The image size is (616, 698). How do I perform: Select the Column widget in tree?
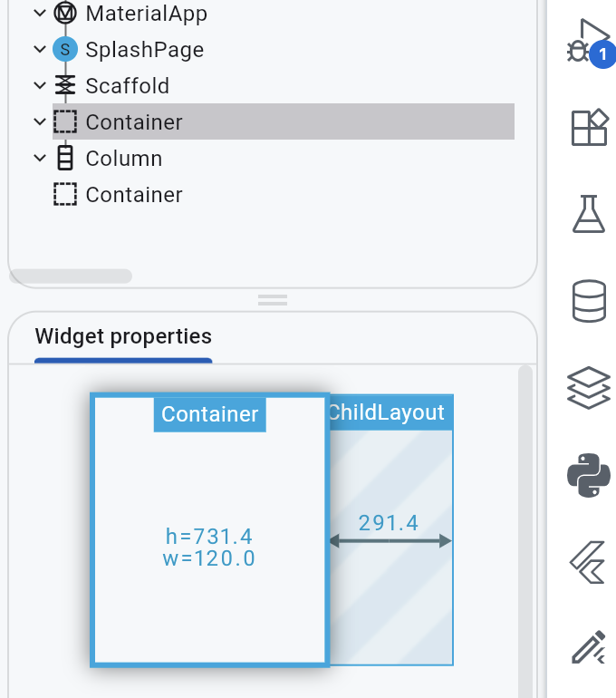[110, 158]
